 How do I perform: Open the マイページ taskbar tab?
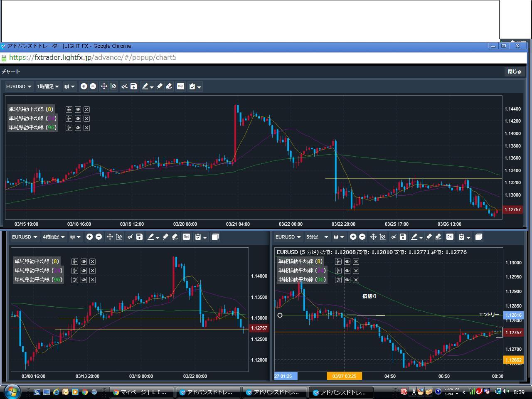pyautogui.click(x=142, y=392)
